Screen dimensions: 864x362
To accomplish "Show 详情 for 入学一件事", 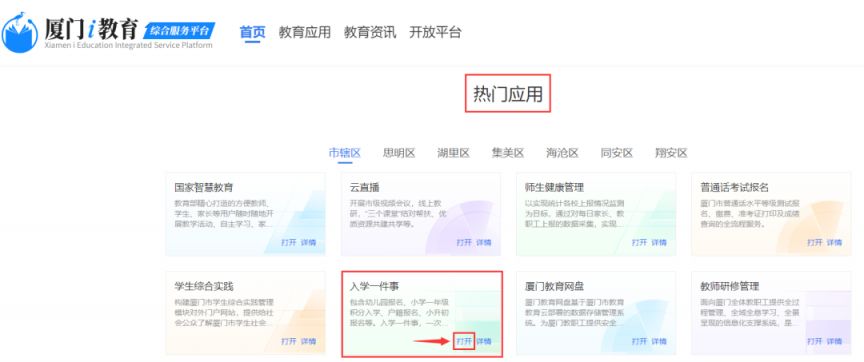I will tap(484, 342).
